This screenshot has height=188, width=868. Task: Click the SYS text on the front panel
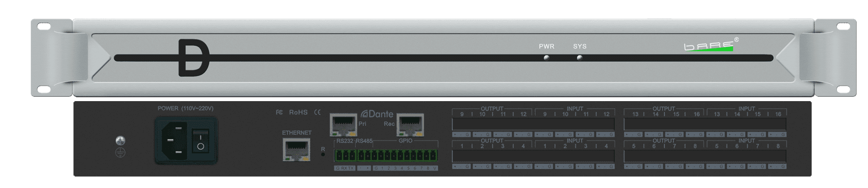[x=580, y=47]
